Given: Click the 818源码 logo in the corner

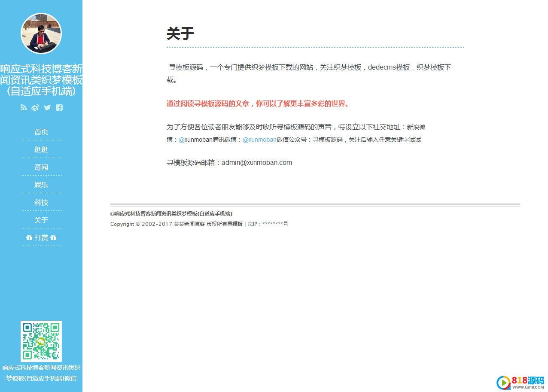Looking at the screenshot, I should pos(521,382).
